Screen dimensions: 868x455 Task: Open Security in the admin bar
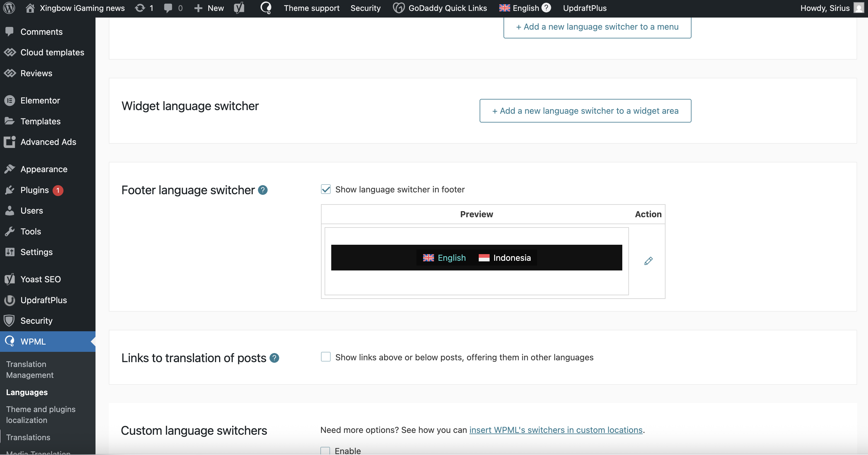click(366, 8)
